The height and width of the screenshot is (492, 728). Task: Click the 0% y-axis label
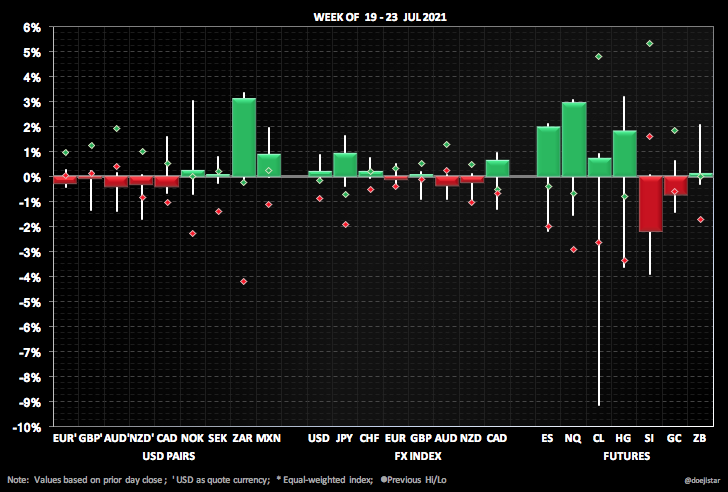click(32, 177)
